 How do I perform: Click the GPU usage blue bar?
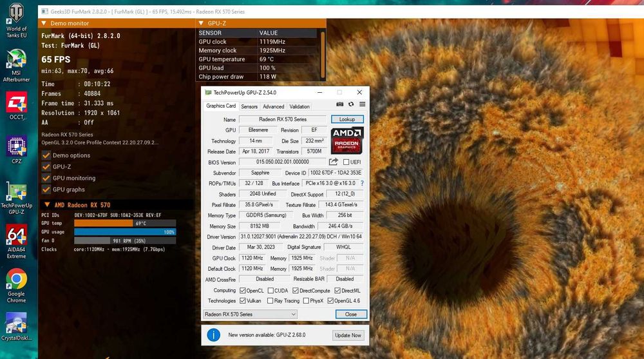click(x=126, y=232)
